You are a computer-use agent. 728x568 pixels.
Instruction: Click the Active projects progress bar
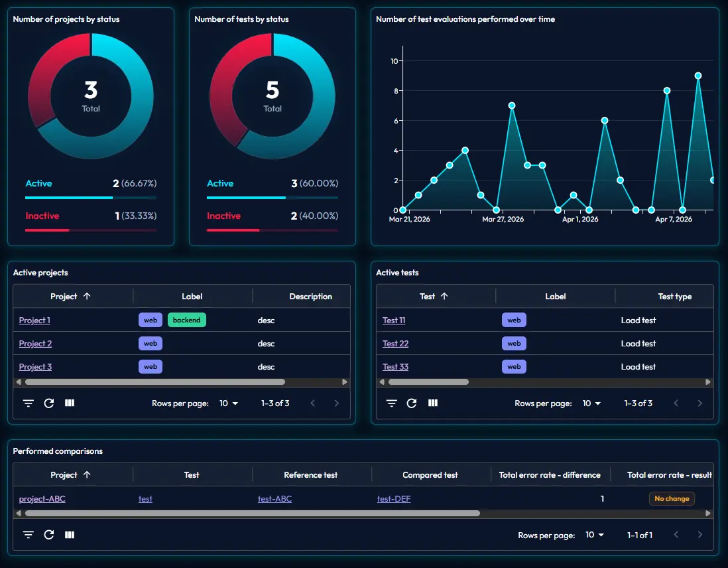click(91, 198)
